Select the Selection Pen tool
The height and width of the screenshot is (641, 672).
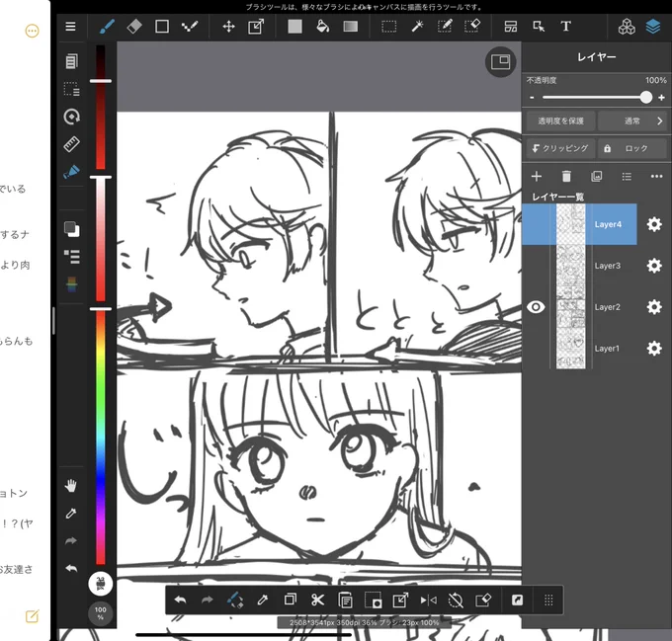[445, 27]
